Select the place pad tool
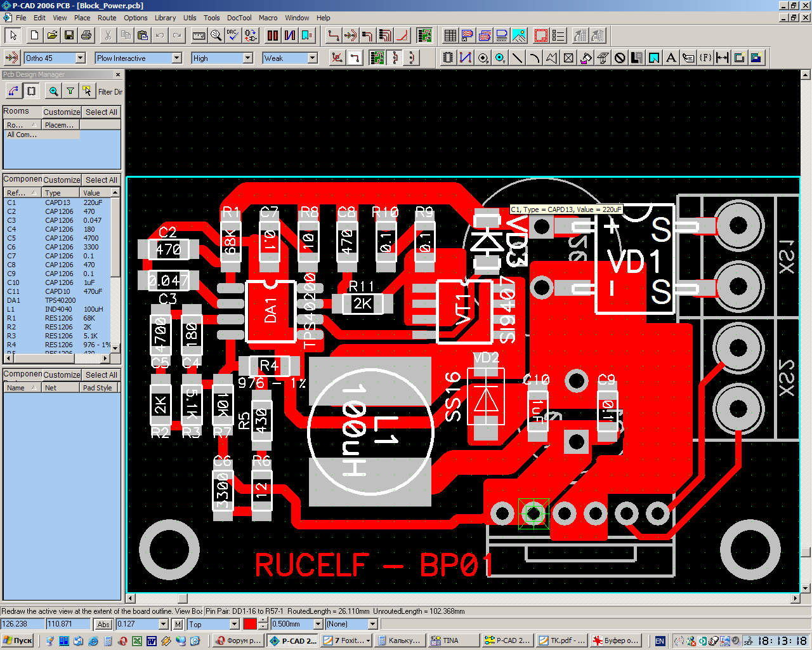Image resolution: width=812 pixels, height=650 pixels. [x=483, y=58]
